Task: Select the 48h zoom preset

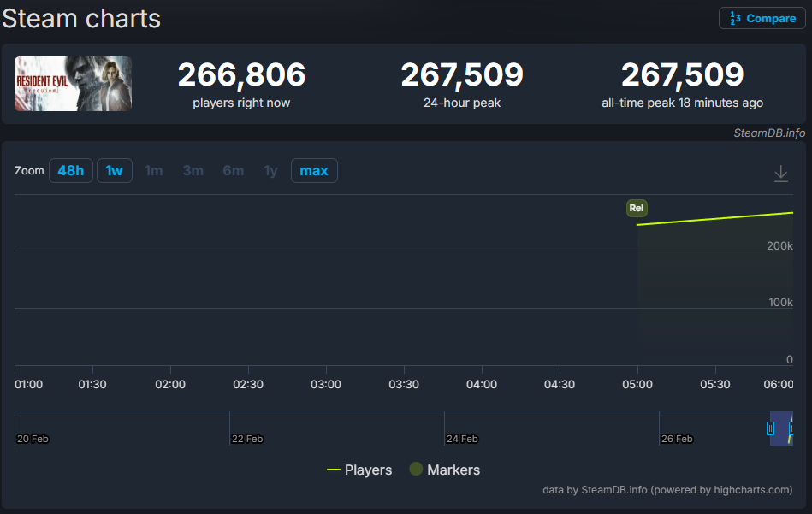Action: point(70,170)
